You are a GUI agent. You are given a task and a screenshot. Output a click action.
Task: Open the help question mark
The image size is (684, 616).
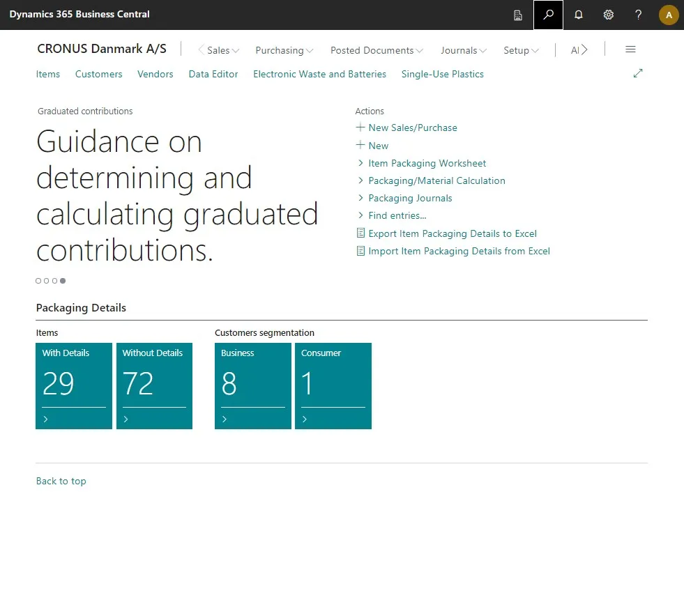[638, 15]
